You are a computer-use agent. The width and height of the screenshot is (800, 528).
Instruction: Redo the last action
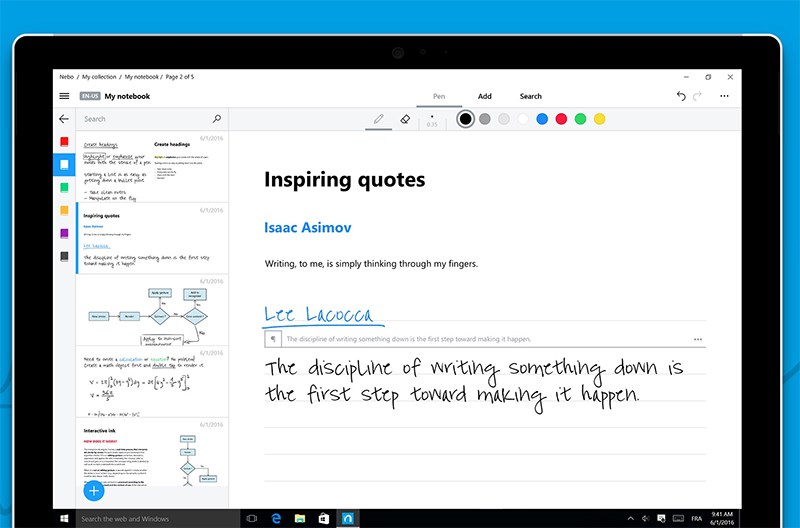(x=697, y=96)
